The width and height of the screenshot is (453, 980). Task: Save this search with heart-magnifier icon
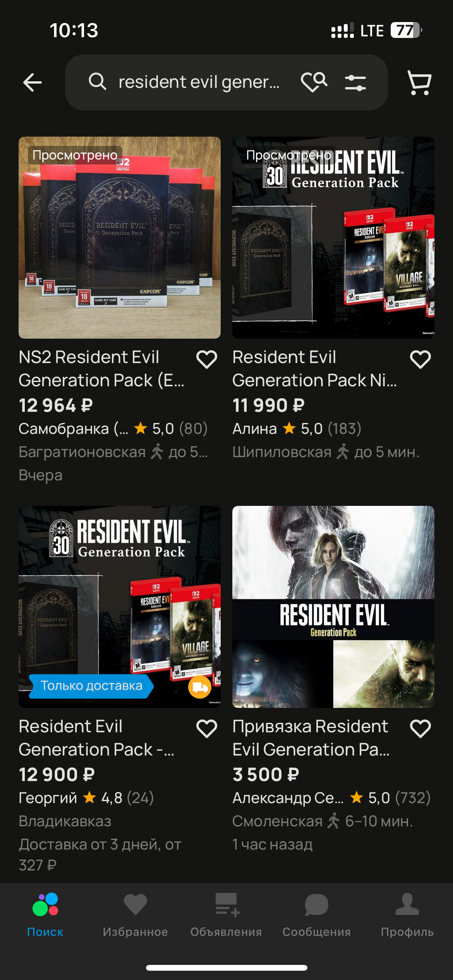click(314, 82)
